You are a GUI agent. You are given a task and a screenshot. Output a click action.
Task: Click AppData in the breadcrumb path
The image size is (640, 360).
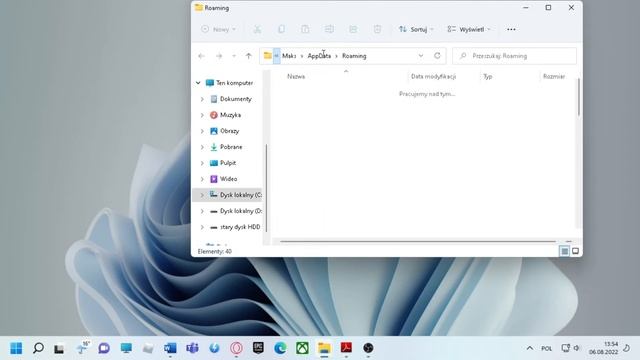coord(319,56)
